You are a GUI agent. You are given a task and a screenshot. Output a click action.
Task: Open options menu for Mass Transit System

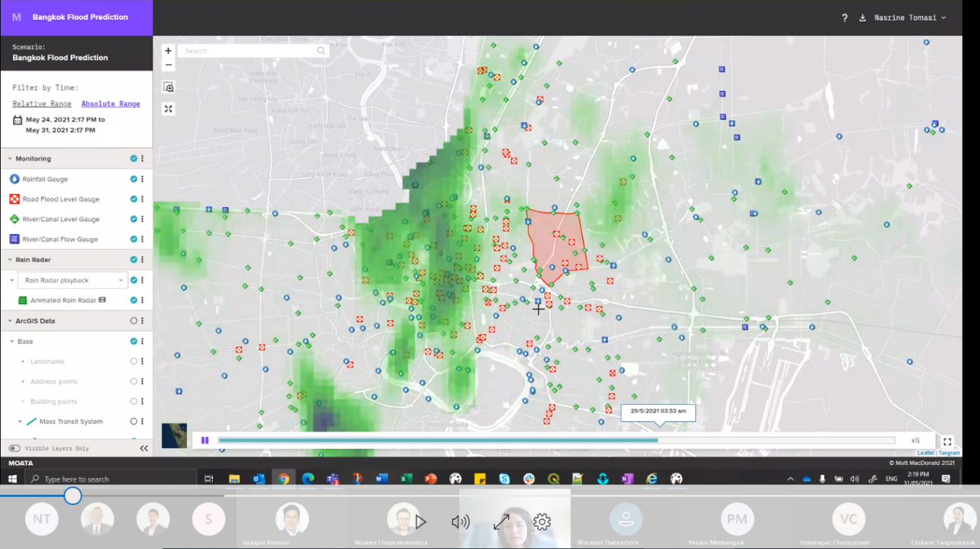point(142,422)
